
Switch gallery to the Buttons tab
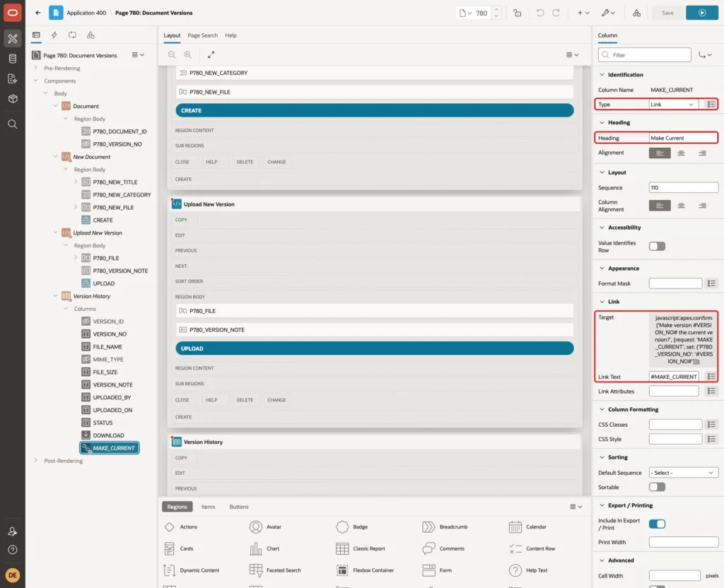point(239,507)
